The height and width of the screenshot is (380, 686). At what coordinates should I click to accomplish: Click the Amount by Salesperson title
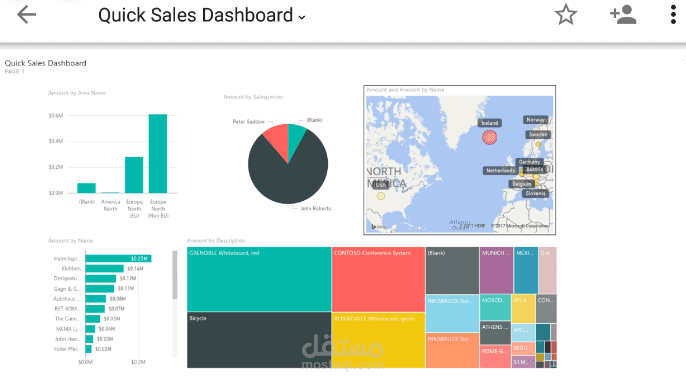[x=253, y=97]
